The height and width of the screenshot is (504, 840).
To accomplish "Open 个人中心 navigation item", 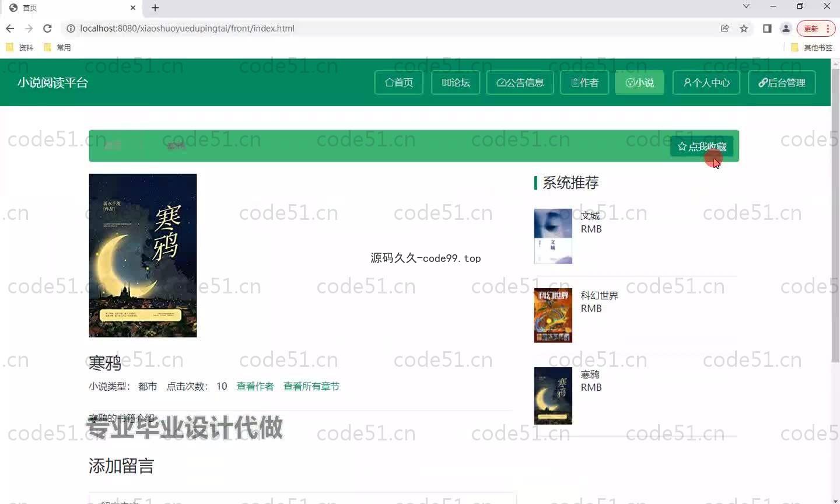I will [x=706, y=82].
